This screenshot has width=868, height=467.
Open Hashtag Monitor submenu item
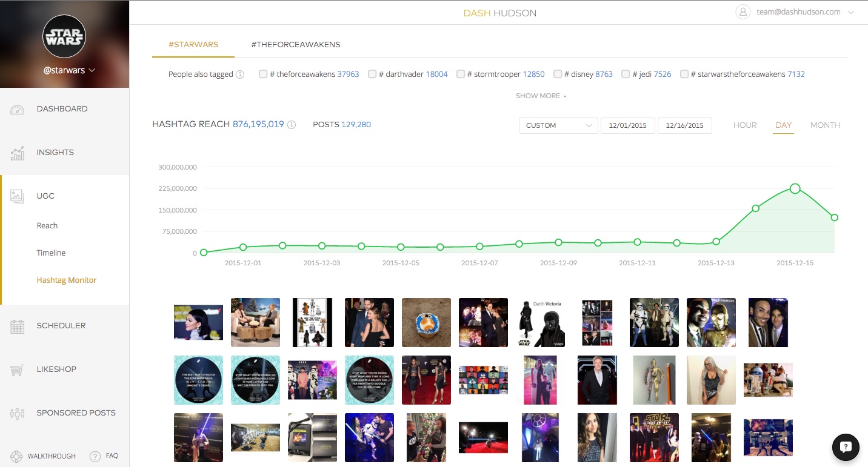(x=67, y=280)
